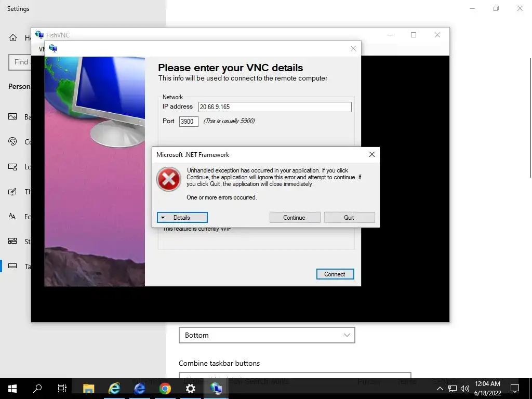The image size is (532, 399).
Task: Click the Connect button in VNC details
Action: click(335, 274)
